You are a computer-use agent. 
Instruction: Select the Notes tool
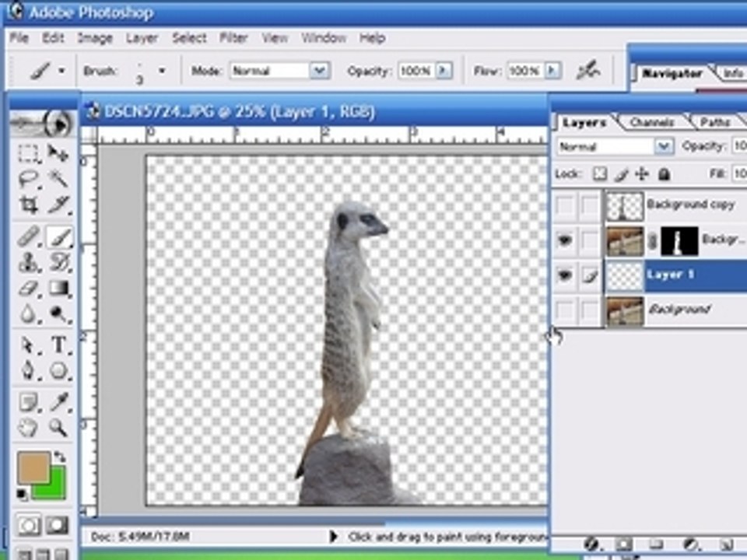point(29,401)
